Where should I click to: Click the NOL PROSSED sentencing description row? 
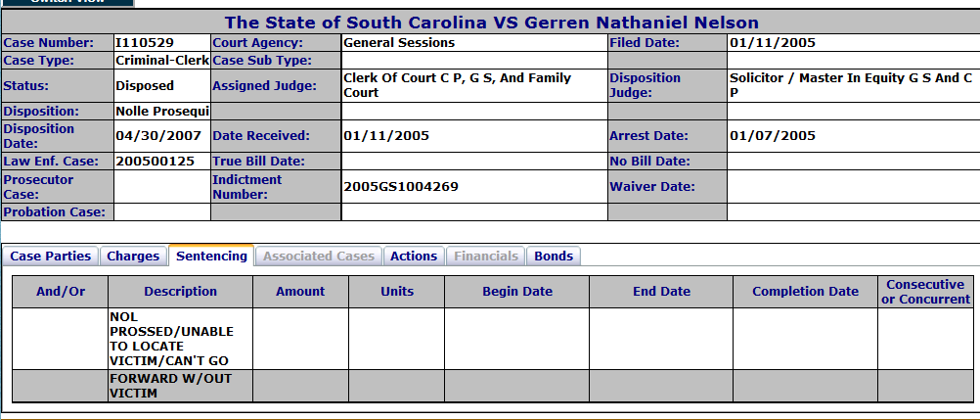click(x=493, y=339)
